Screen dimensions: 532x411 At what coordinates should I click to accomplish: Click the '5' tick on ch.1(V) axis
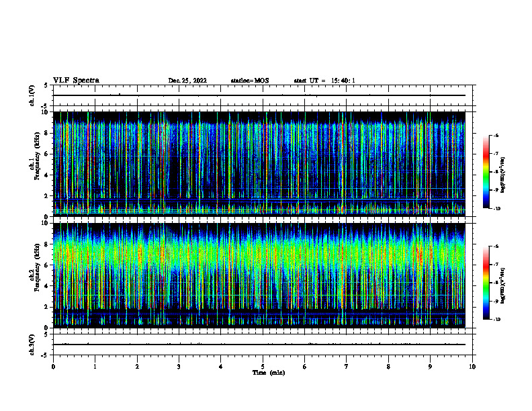[x=46, y=85]
